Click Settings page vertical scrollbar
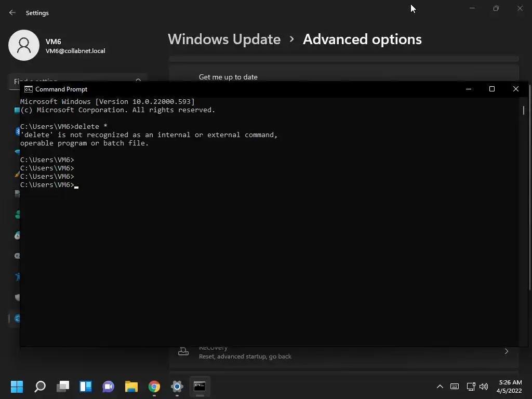This screenshot has width=532, height=399. 530,187
